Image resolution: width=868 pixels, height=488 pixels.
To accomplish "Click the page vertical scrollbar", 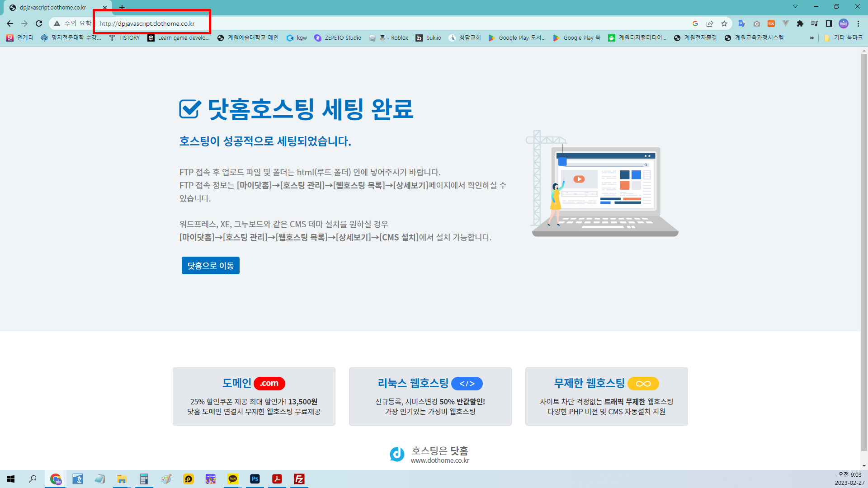I will coord(864,253).
